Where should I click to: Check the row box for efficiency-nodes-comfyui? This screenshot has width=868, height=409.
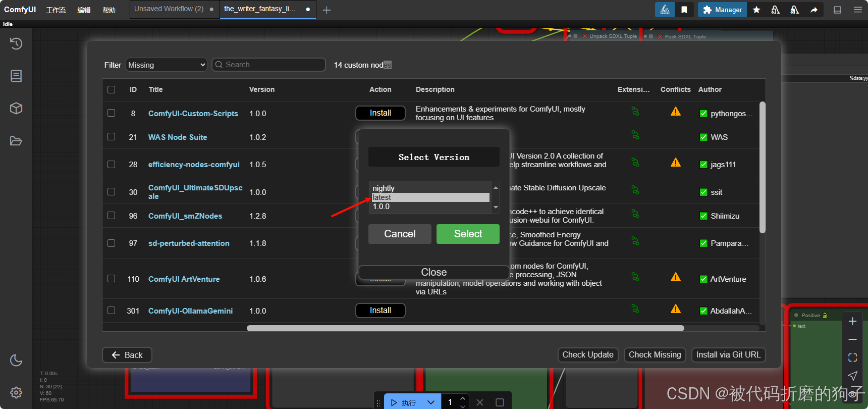coord(112,164)
